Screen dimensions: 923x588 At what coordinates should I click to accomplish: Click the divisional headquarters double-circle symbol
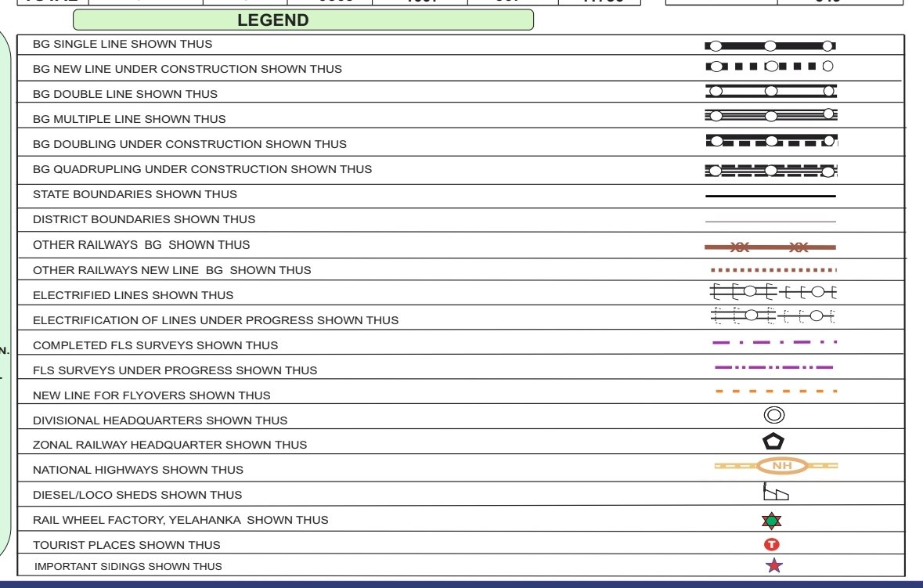tap(774, 415)
